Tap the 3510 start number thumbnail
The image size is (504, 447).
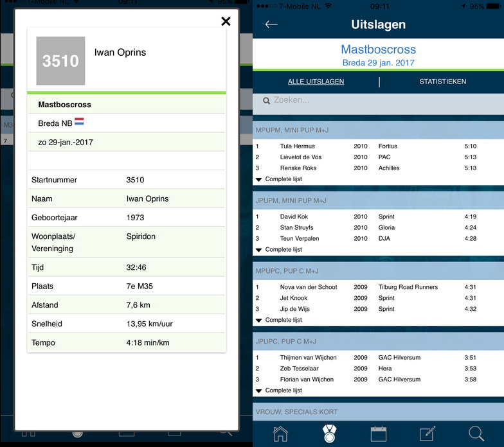tap(60, 61)
